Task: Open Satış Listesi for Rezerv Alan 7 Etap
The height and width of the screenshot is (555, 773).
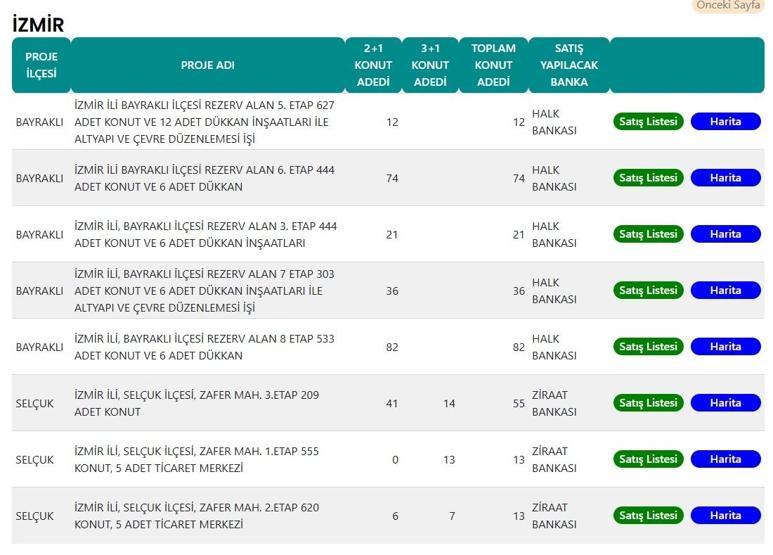Action: 648,290
